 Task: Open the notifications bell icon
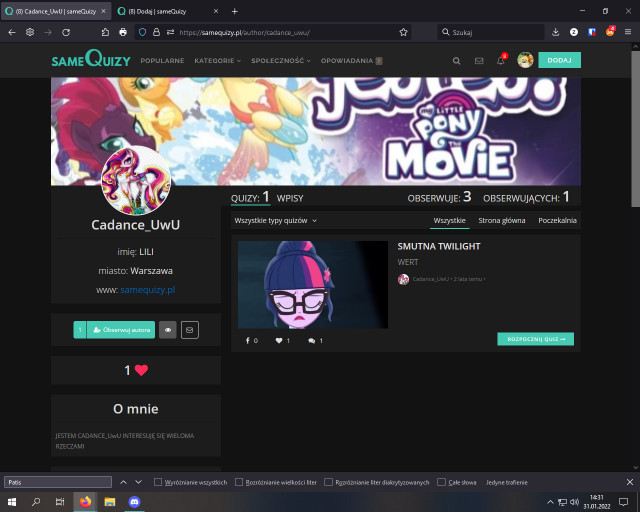[501, 60]
